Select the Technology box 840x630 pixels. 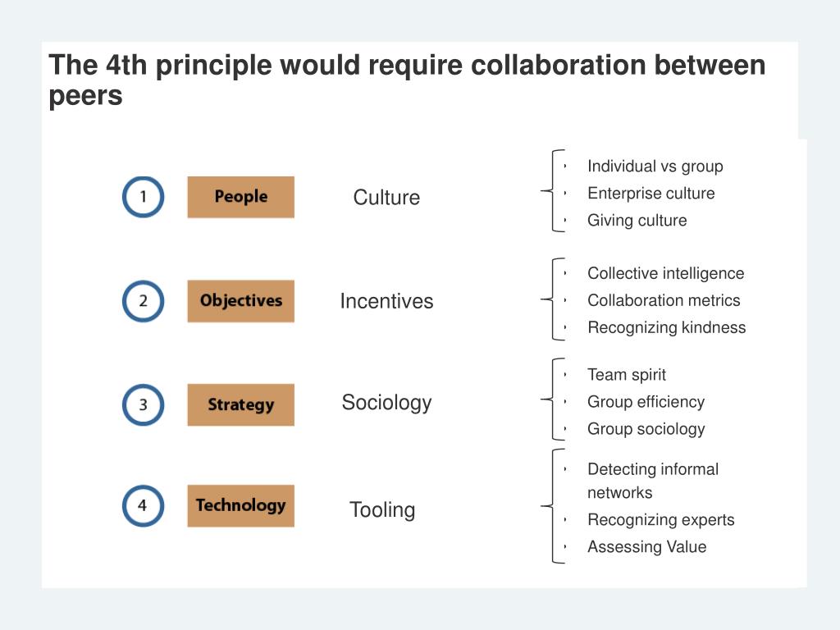click(x=240, y=505)
